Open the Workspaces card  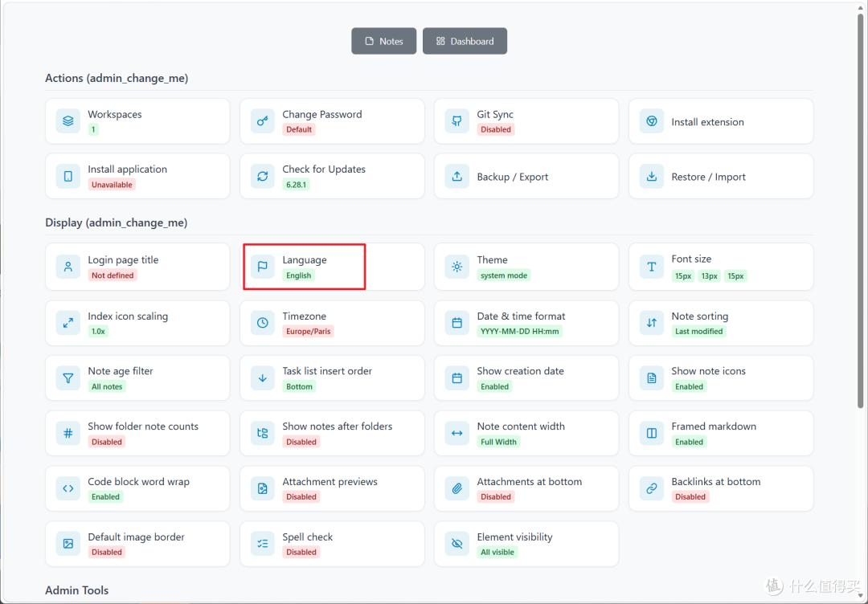click(137, 121)
